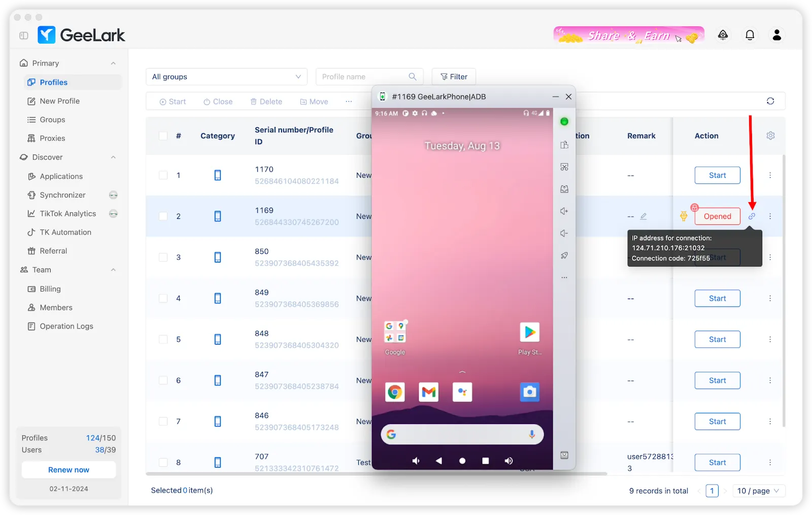
Task: Check the box for row 850
Action: [163, 257]
